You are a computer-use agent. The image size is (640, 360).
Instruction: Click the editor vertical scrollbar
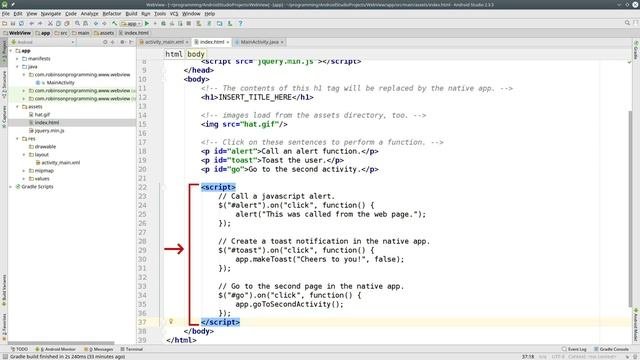(630, 208)
